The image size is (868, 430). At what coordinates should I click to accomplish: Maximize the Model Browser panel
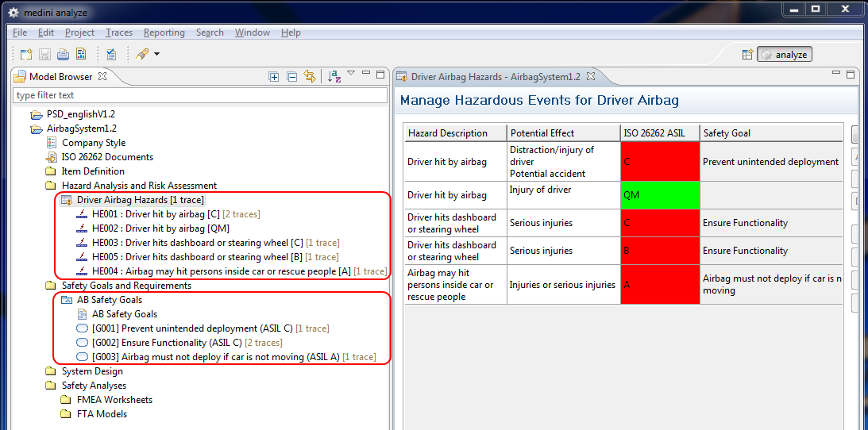(380, 74)
